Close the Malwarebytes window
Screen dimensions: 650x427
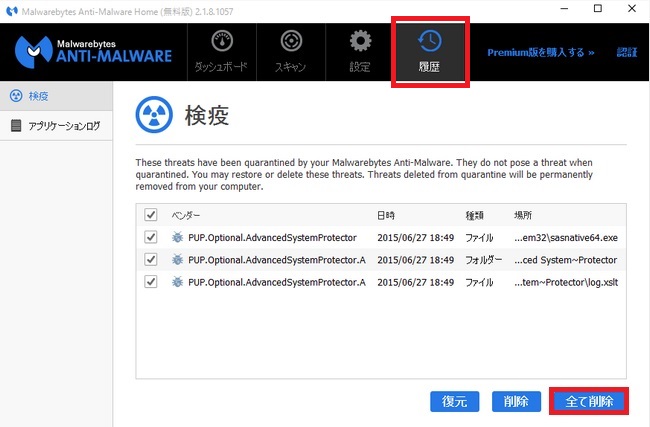[632, 8]
